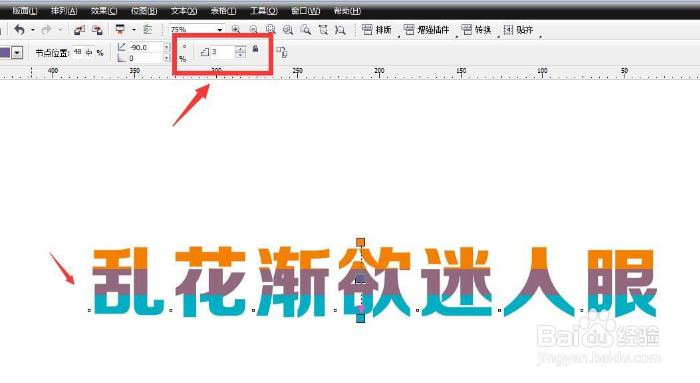Viewport: 700px width, 383px height.
Task: Expand the edge pad dropdown arrow
Action: click(167, 58)
